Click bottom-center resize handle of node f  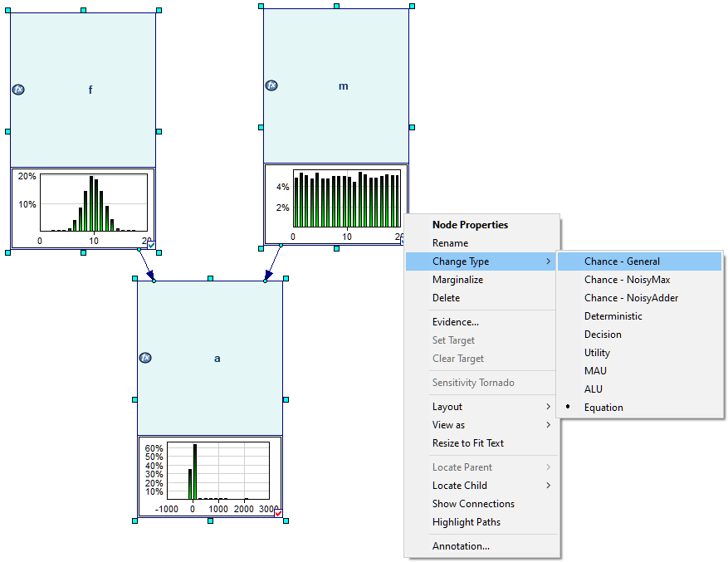pyautogui.click(x=83, y=252)
